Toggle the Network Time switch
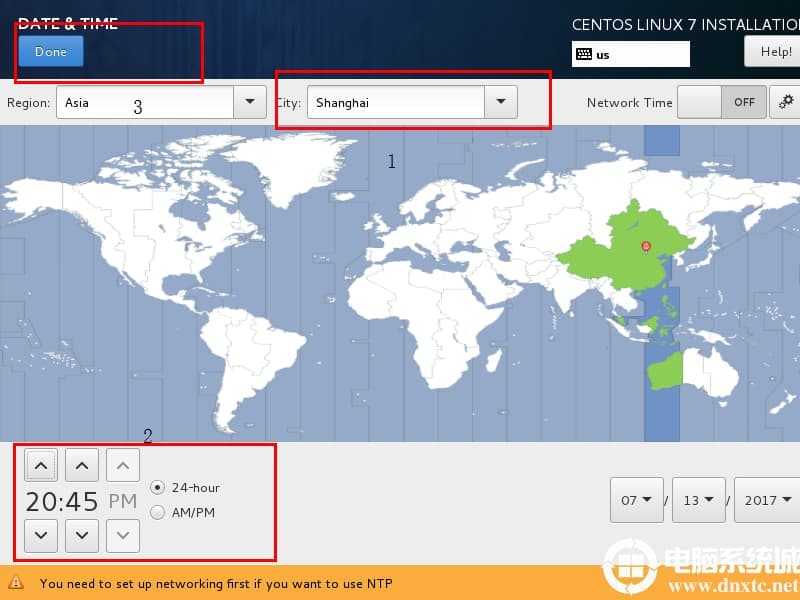Image resolution: width=800 pixels, height=600 pixels. click(722, 102)
